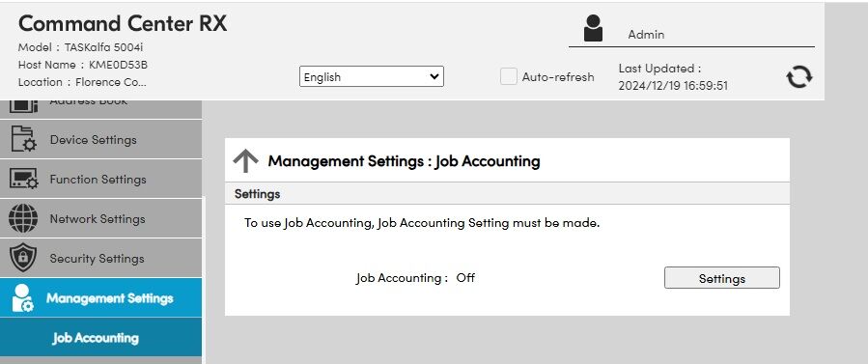Open the Network Settings menu
The height and width of the screenshot is (364, 868).
click(x=100, y=218)
